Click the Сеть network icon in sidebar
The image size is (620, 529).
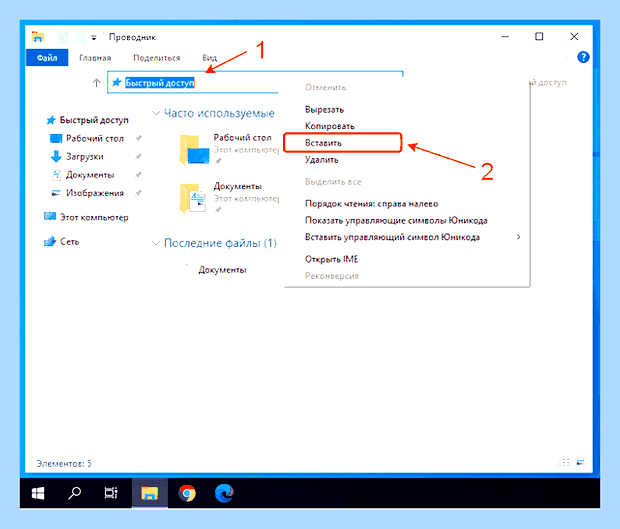(50, 241)
